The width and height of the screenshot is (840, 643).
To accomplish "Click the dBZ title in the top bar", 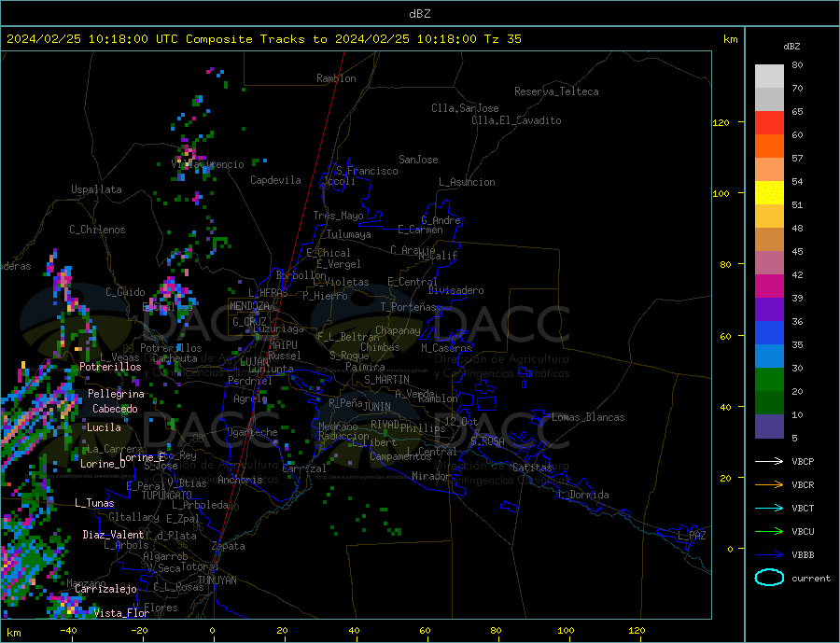I will point(419,14).
